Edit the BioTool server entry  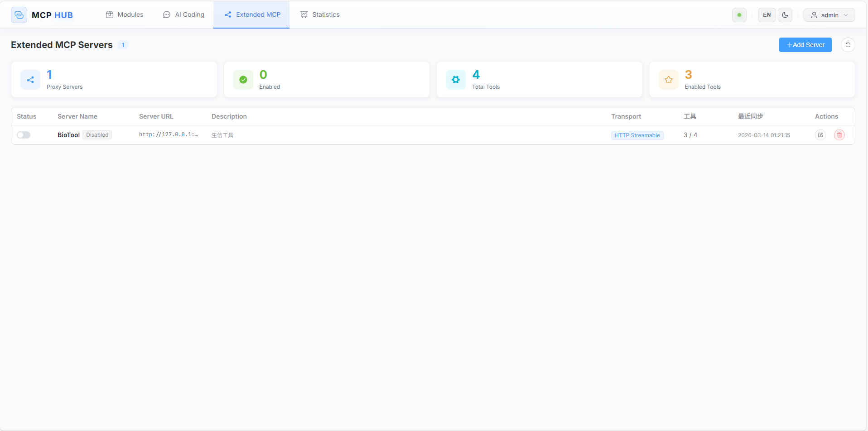click(x=820, y=135)
